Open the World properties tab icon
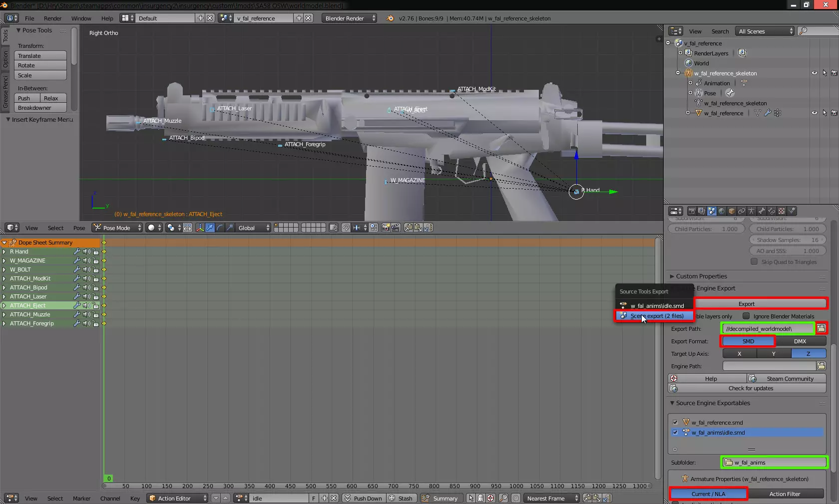Viewport: 839px width, 504px height. [x=722, y=211]
